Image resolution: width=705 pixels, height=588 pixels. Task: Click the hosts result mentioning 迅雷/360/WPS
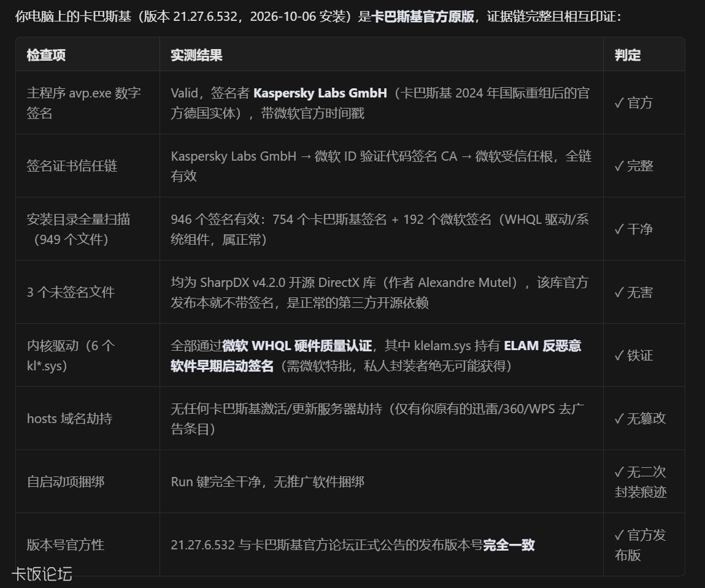coord(378,419)
